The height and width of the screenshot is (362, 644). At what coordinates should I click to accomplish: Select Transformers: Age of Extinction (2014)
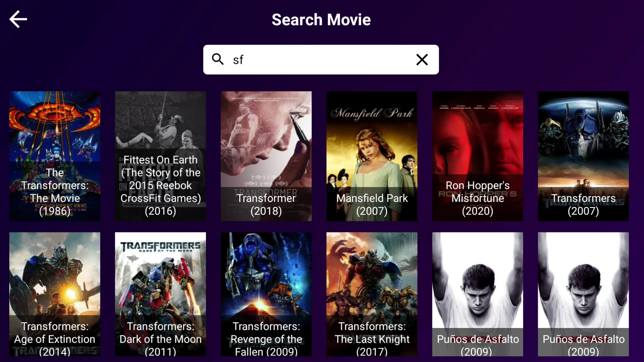(x=55, y=294)
